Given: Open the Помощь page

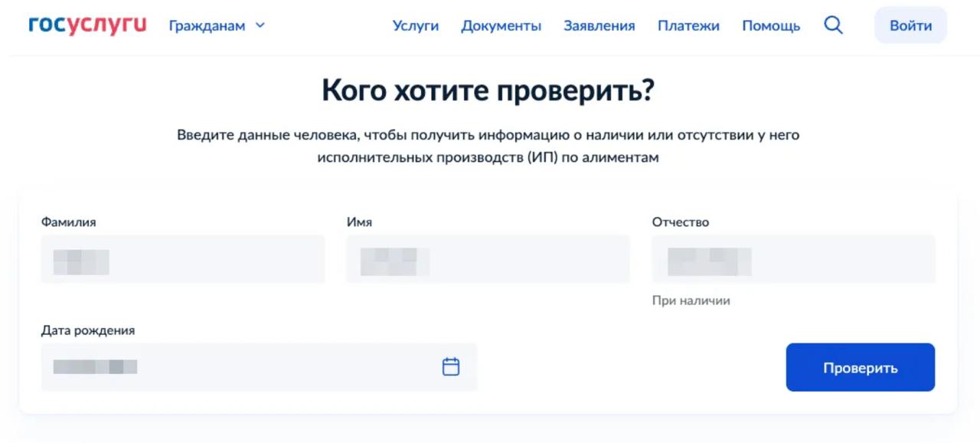Looking at the screenshot, I should pos(771,25).
